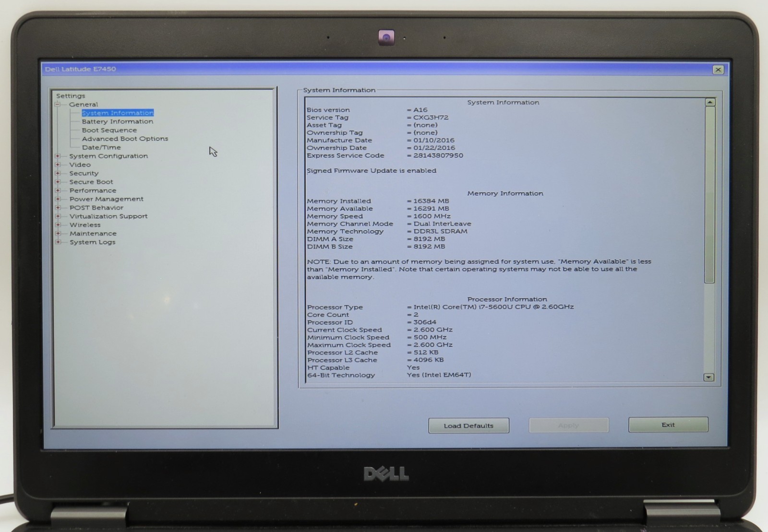768x532 pixels.
Task: Select the Secure Boot category label
Action: (x=91, y=182)
